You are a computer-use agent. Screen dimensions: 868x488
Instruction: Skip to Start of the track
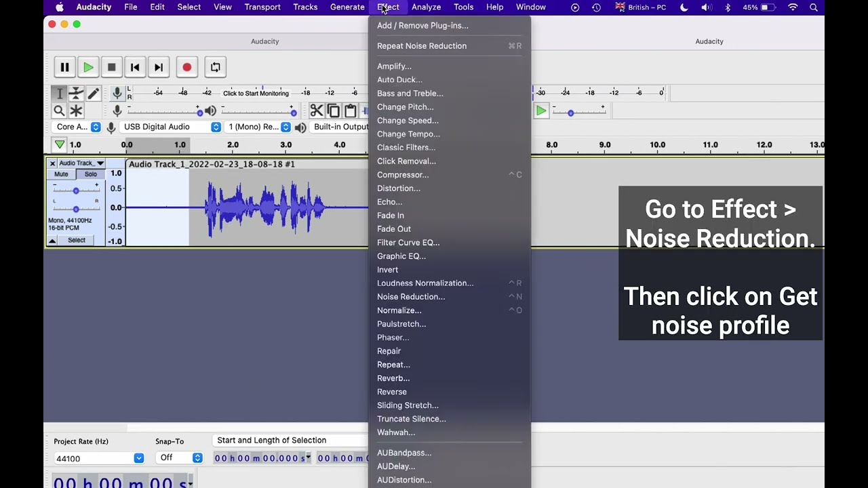135,67
